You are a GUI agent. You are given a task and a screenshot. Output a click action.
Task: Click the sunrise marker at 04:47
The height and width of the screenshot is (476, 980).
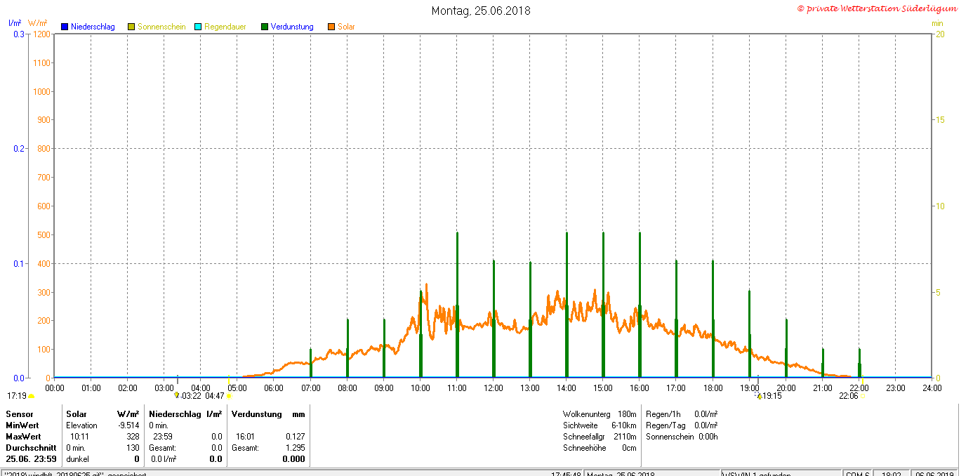[x=229, y=396]
